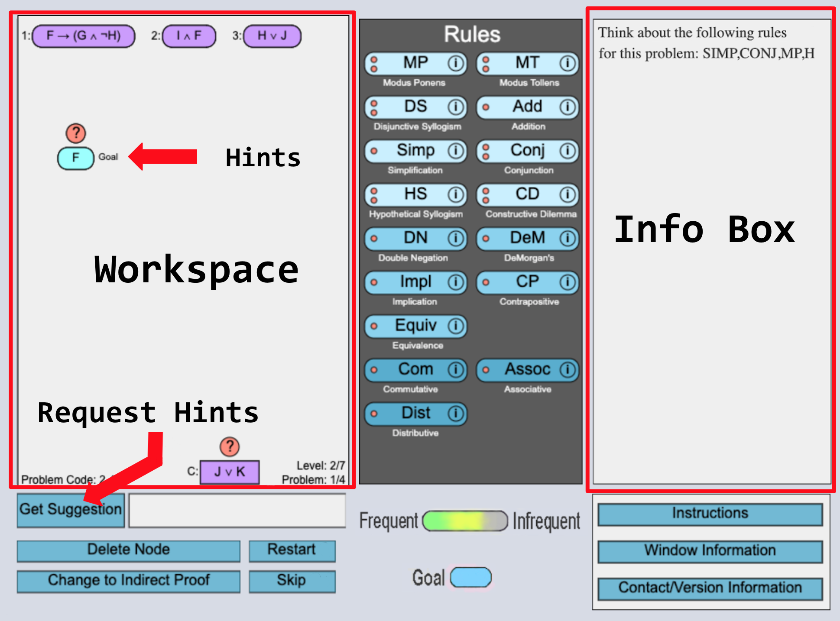Select premise node F → (G ∧ ¬H)
The image size is (840, 621).
[84, 36]
